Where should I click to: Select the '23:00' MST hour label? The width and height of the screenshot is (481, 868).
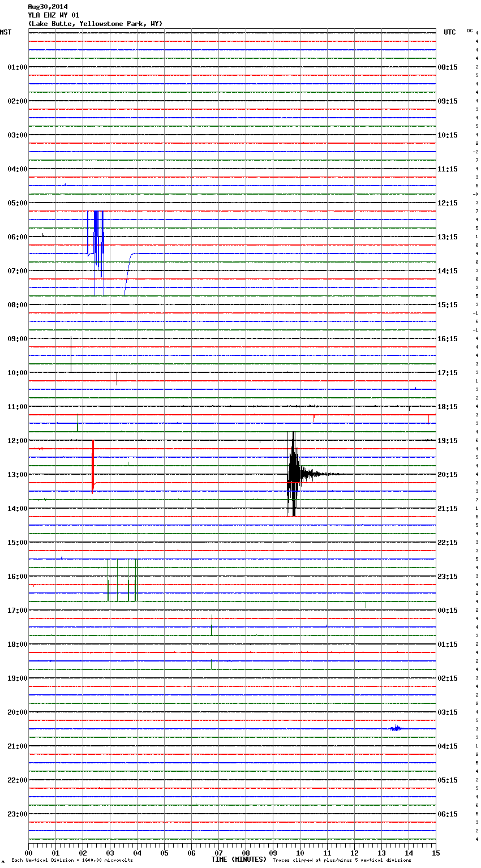(x=17, y=814)
